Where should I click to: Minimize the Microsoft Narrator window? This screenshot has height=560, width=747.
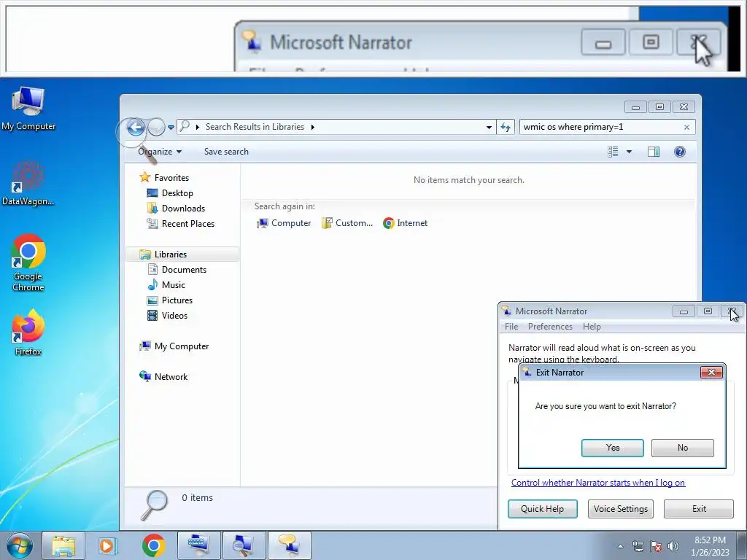[684, 311]
